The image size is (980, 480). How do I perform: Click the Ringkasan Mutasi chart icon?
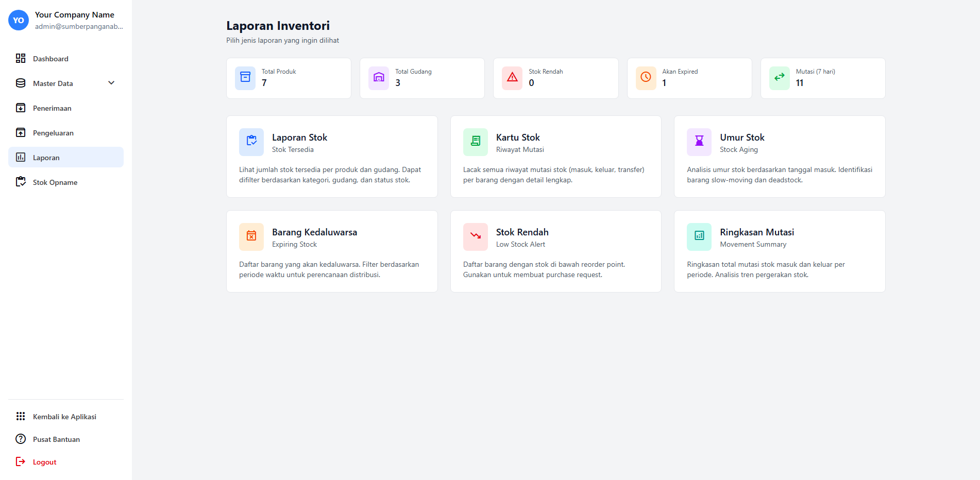pos(699,236)
